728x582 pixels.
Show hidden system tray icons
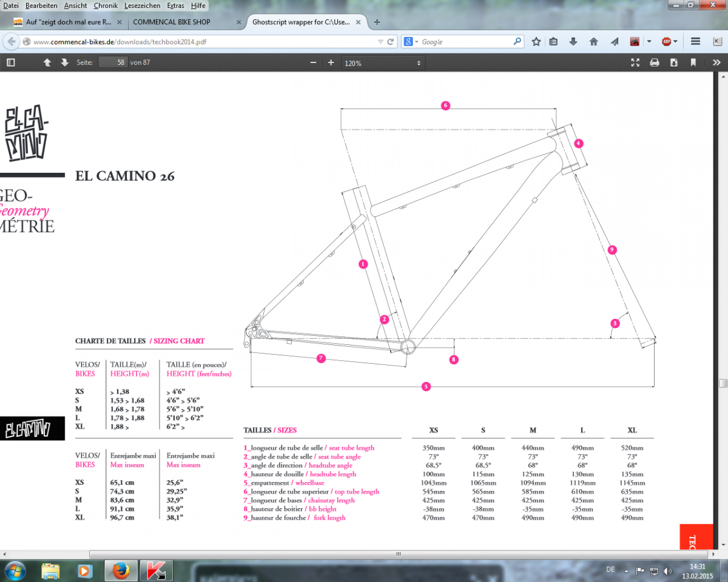tap(627, 570)
